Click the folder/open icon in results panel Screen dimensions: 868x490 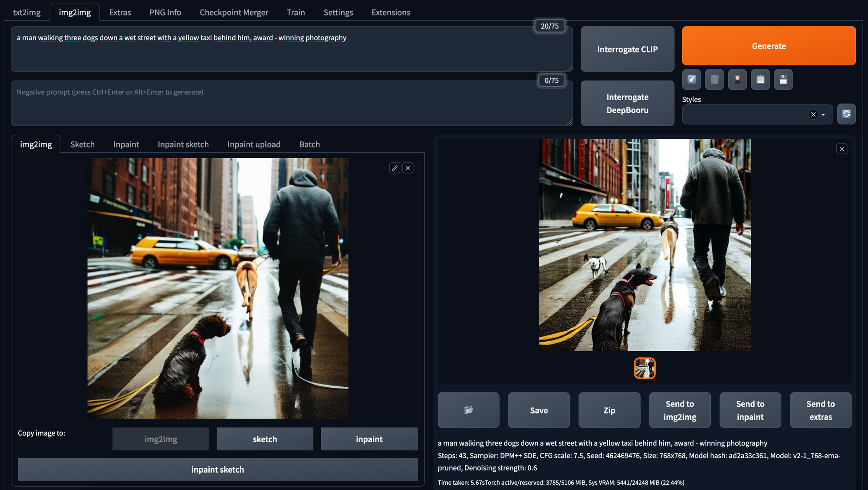tap(469, 410)
